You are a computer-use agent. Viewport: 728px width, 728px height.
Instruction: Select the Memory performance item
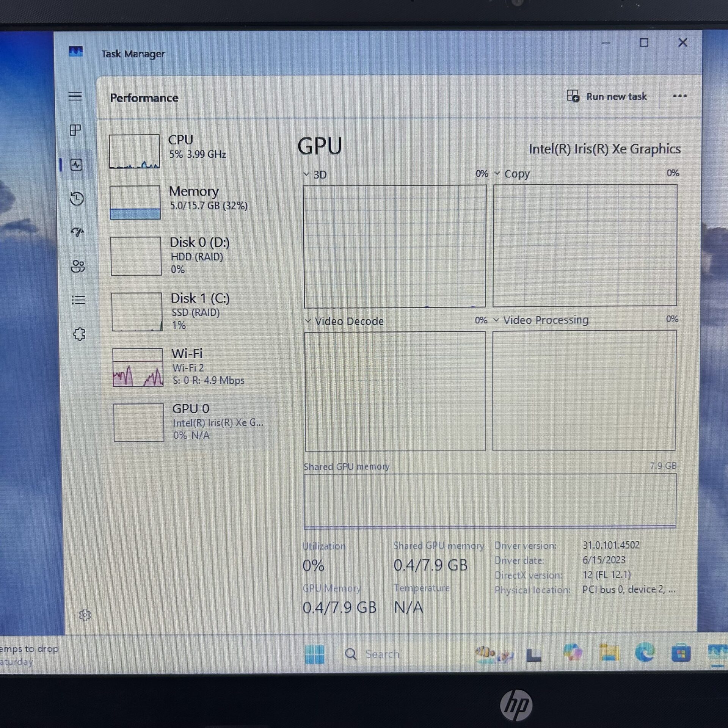click(190, 202)
